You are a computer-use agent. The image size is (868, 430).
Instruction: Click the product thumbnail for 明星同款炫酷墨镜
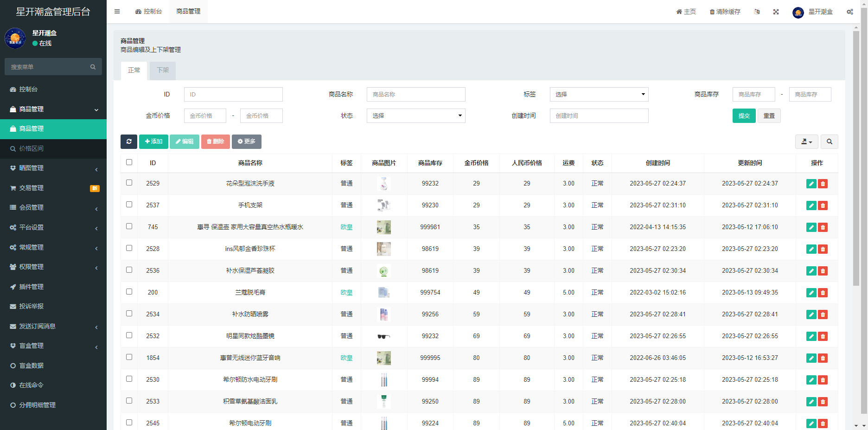[383, 336]
